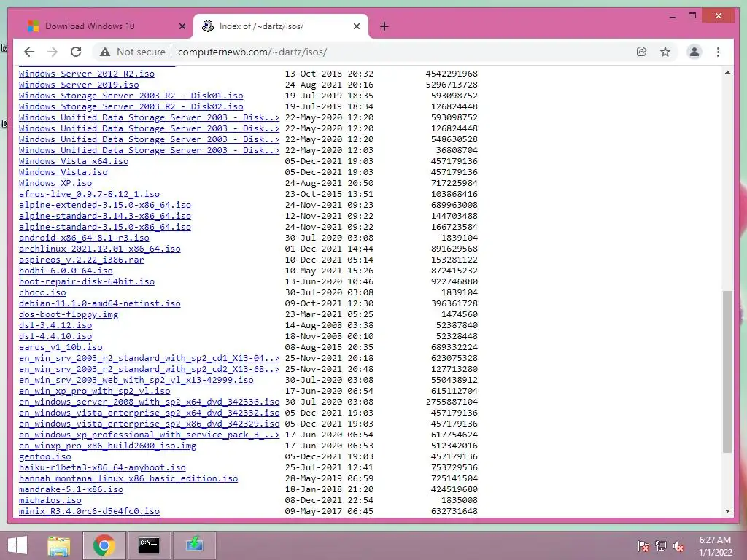This screenshot has width=747, height=560.
Task: Click the scrollbar down arrow
Action: 727,511
